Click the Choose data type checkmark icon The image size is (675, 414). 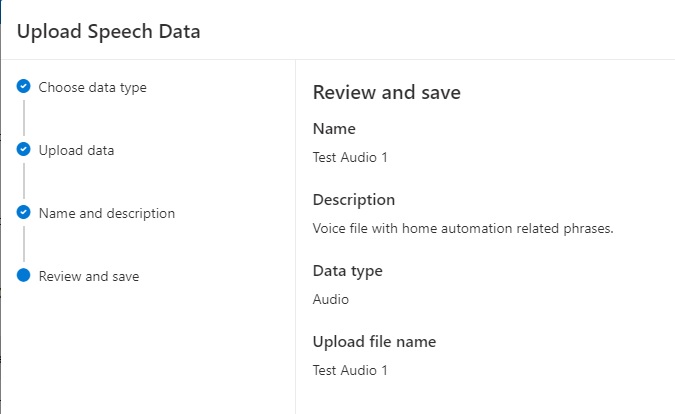tap(24, 87)
